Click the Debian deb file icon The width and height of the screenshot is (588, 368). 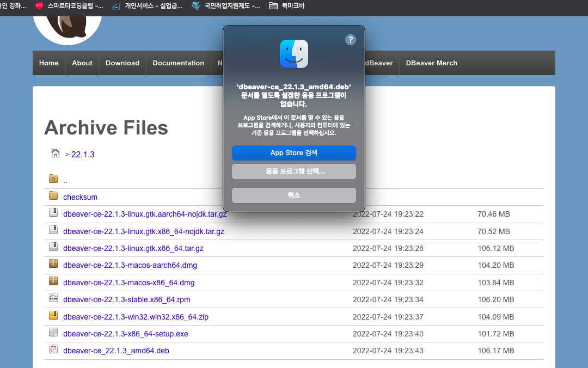click(x=53, y=349)
